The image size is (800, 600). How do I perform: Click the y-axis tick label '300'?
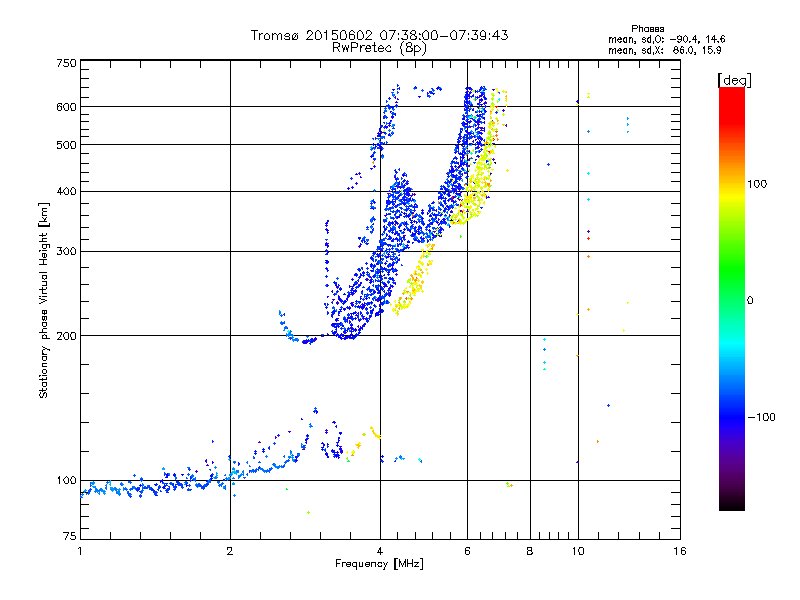point(67,252)
